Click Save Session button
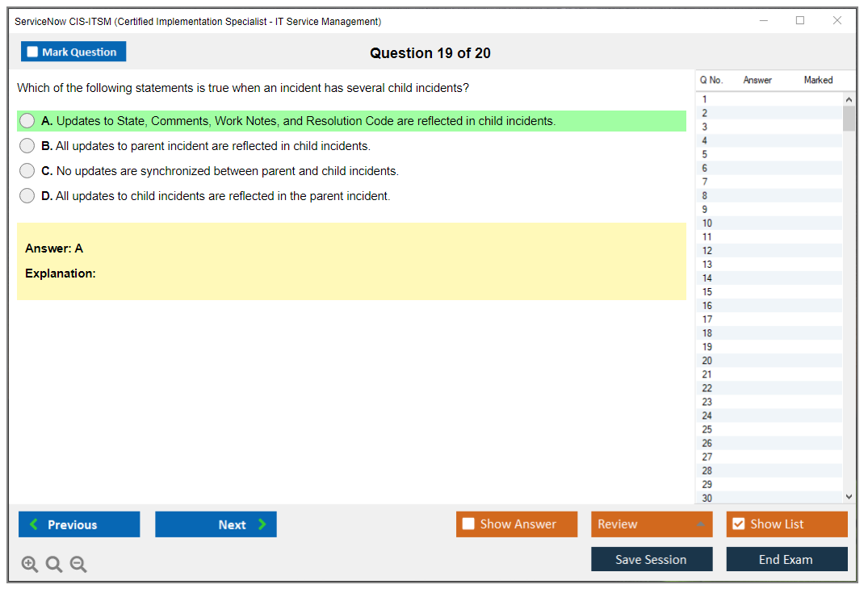The height and width of the screenshot is (593, 868). pos(651,559)
